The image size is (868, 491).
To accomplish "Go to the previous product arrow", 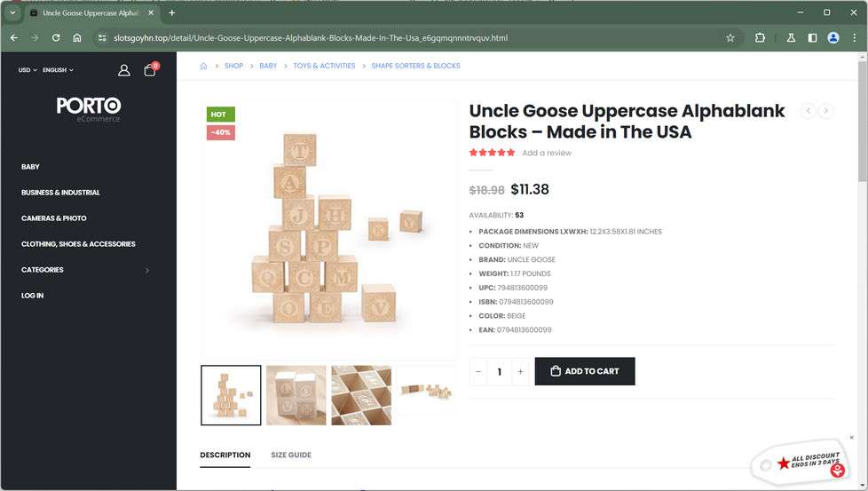I will click(x=808, y=111).
